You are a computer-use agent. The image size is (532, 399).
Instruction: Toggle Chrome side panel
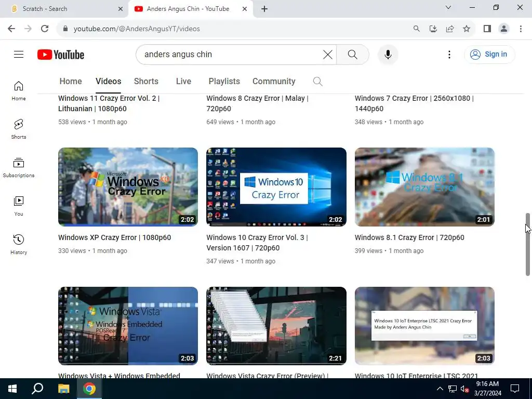(487, 29)
